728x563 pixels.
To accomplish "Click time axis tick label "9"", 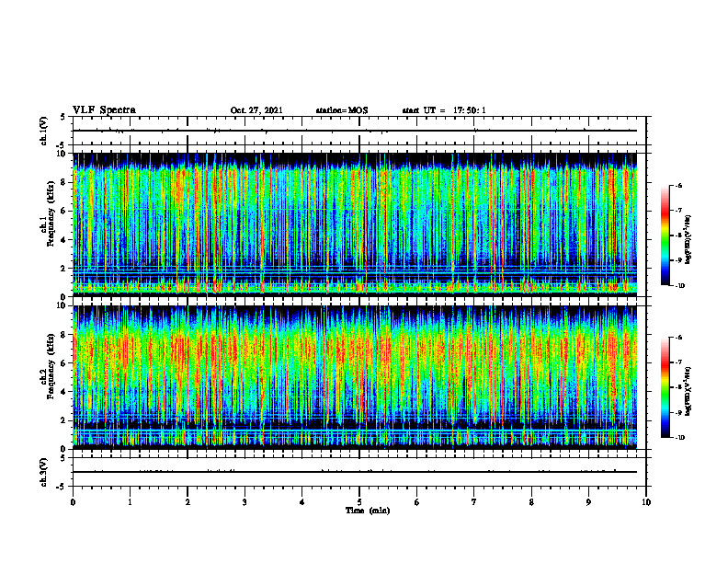I will coord(588,502).
